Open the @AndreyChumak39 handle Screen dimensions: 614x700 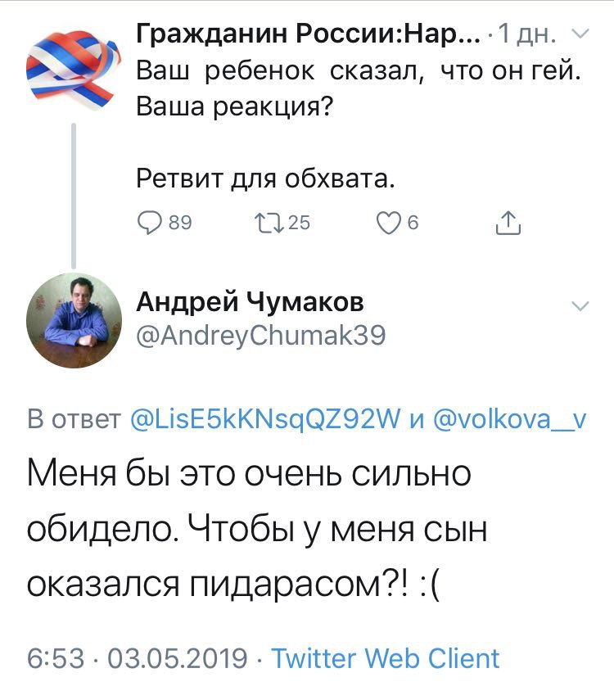coord(260,336)
